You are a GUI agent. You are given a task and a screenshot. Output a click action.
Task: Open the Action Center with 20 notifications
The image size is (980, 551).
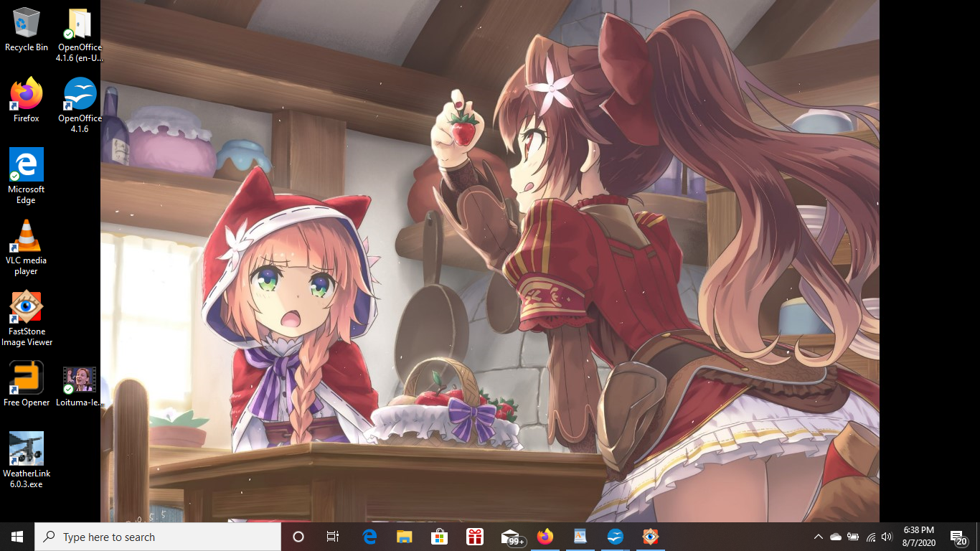(958, 537)
